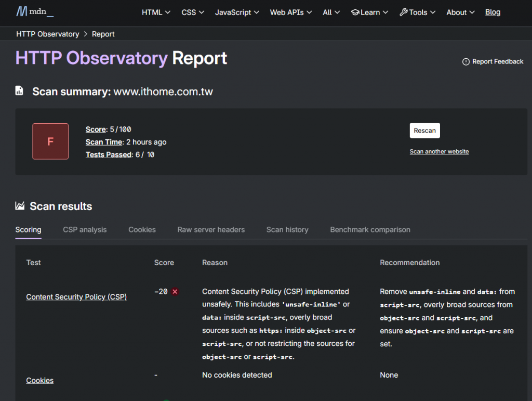The width and height of the screenshot is (532, 401).
Task: Open Benchmark comparison tab
Action: [370, 230]
